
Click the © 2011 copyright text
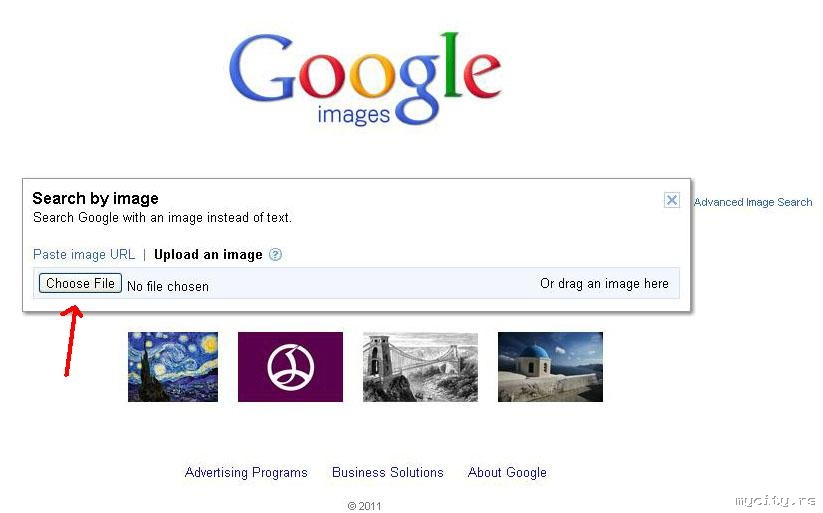point(364,506)
